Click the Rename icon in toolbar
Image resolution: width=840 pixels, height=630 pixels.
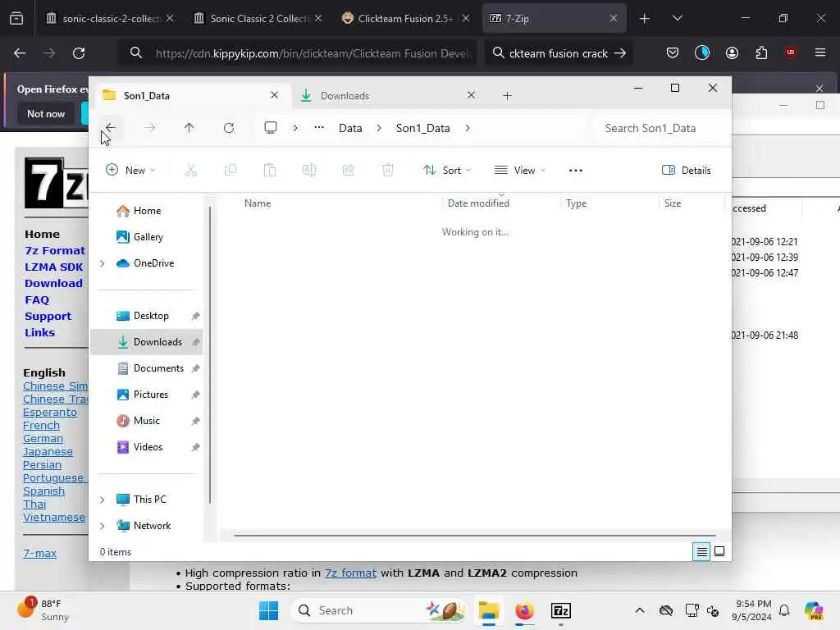point(309,171)
